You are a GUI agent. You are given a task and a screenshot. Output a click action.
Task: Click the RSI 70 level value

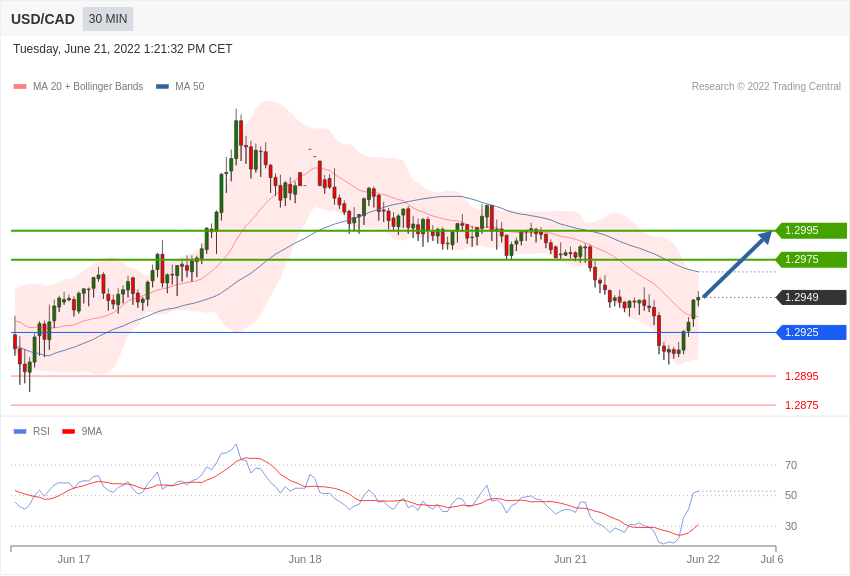coord(791,465)
